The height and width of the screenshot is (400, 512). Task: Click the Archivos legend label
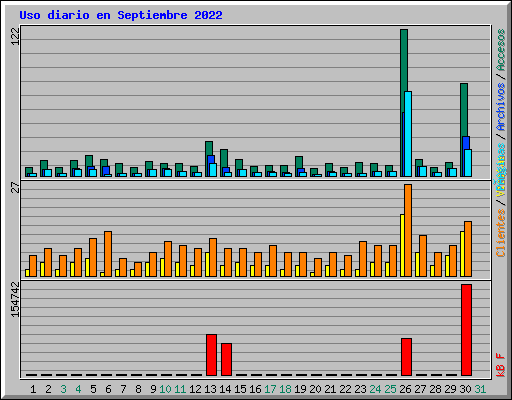(x=501, y=107)
